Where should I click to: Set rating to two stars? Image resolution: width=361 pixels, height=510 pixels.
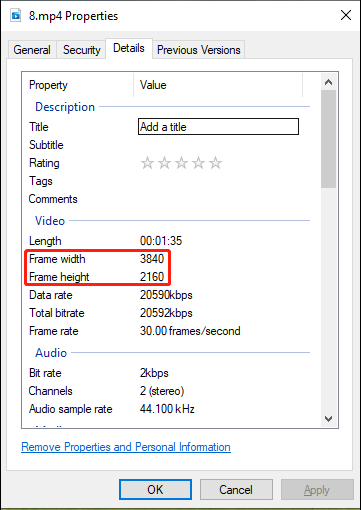coord(164,163)
